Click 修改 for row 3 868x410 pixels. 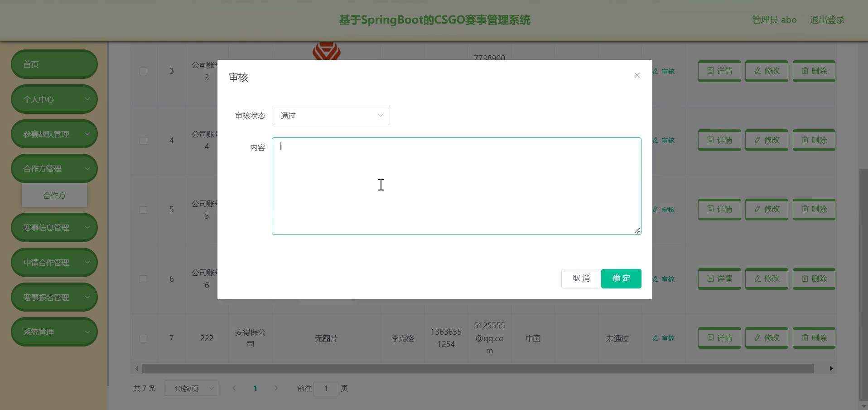(x=767, y=71)
